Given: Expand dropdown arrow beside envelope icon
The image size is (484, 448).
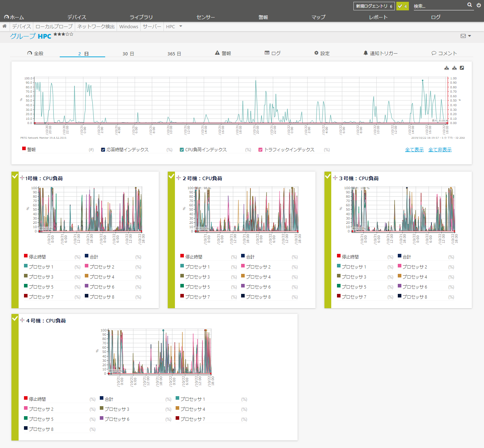Looking at the screenshot, I should [x=469, y=36].
